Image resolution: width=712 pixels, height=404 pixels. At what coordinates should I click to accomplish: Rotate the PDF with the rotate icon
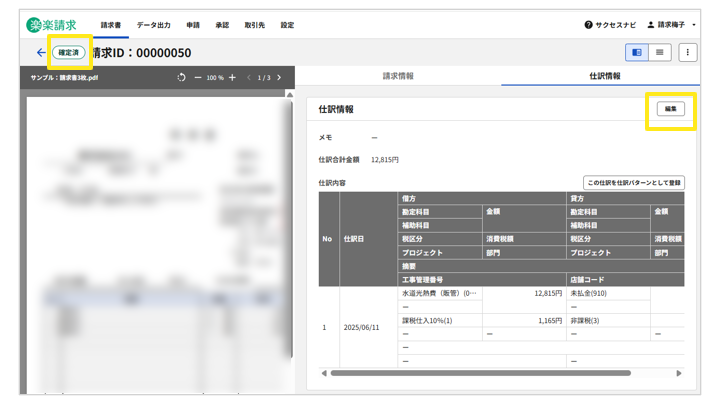pyautogui.click(x=181, y=78)
